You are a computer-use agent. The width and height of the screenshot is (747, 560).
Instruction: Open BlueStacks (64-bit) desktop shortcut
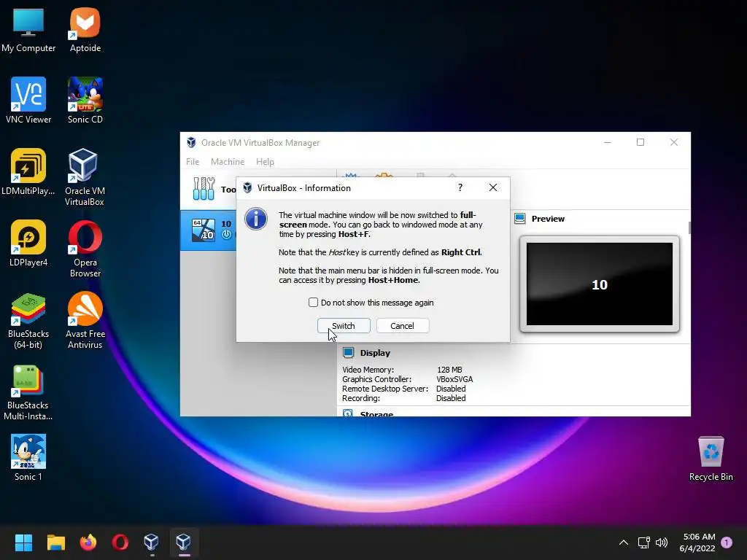(x=28, y=321)
